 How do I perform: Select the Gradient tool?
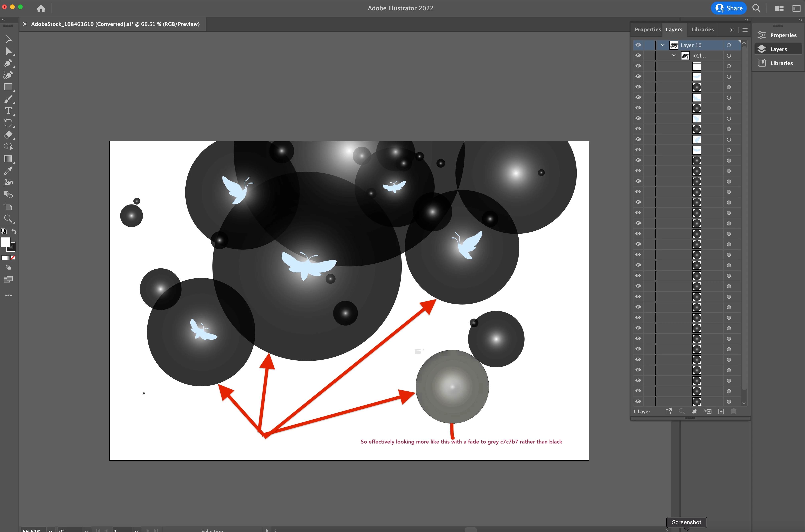8,159
